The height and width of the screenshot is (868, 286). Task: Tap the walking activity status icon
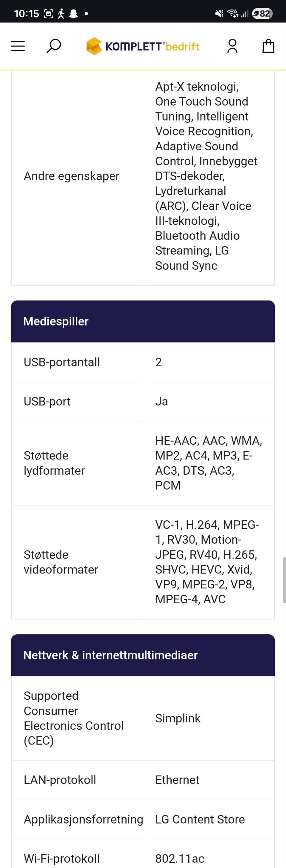[x=61, y=13]
